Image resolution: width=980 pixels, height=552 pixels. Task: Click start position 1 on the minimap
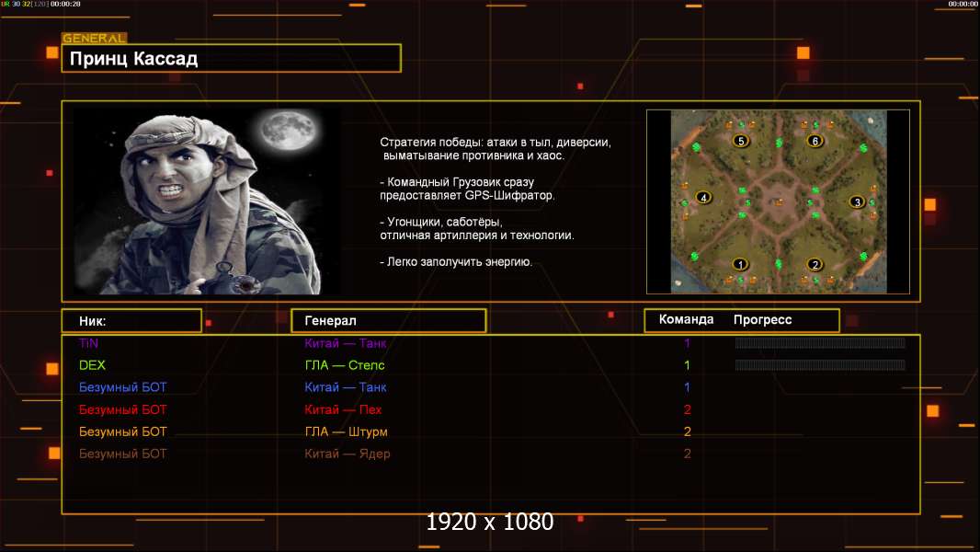[x=741, y=264]
